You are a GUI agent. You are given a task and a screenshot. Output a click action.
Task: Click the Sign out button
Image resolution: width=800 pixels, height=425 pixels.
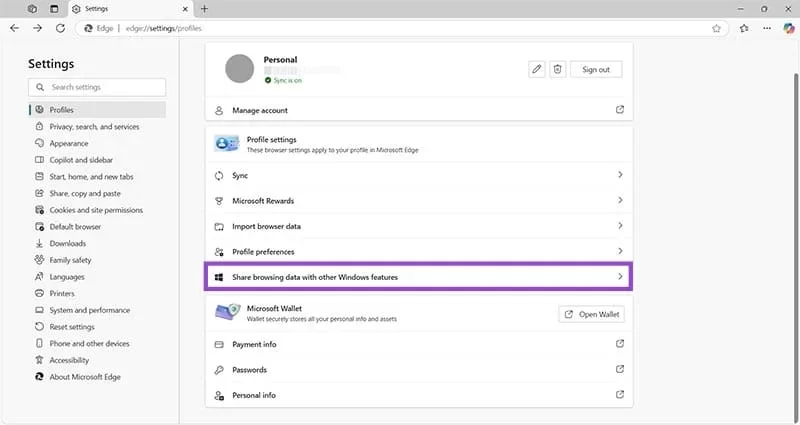pyautogui.click(x=596, y=69)
